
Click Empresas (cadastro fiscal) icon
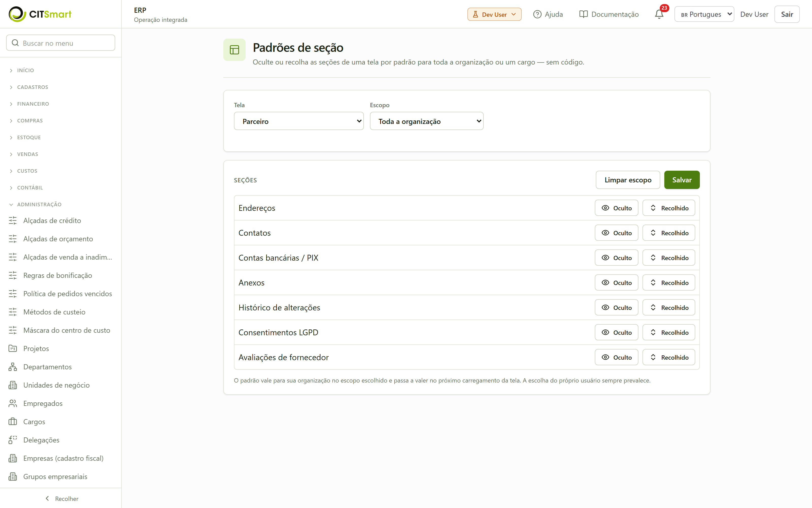[x=13, y=458]
